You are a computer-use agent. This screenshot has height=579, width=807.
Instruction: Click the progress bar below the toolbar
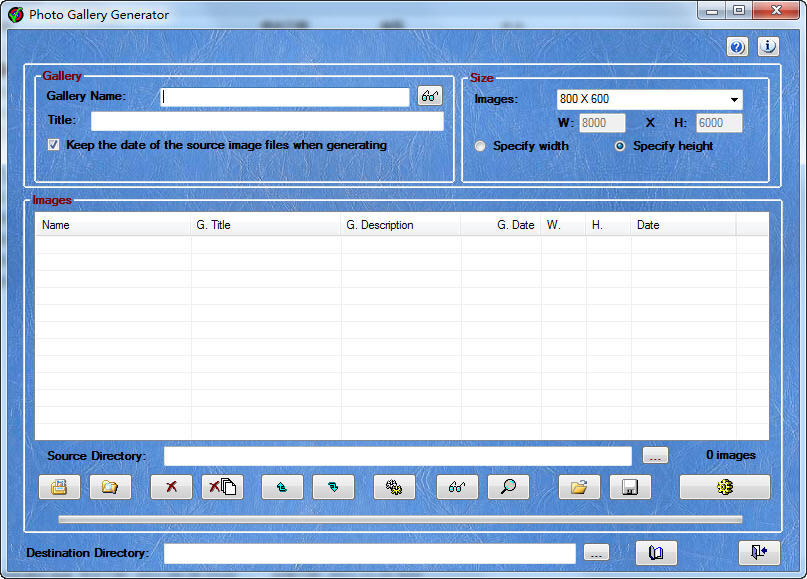point(400,520)
